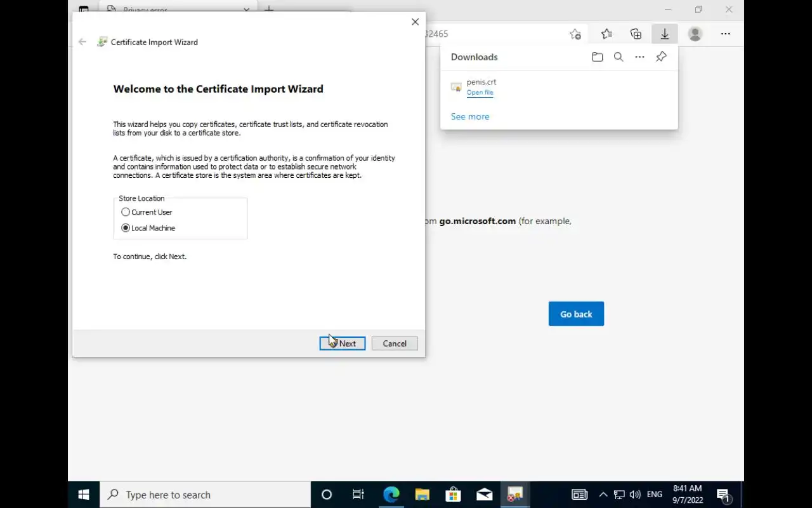Open Task View from the taskbar
Viewport: 812px width, 508px height.
click(358, 495)
